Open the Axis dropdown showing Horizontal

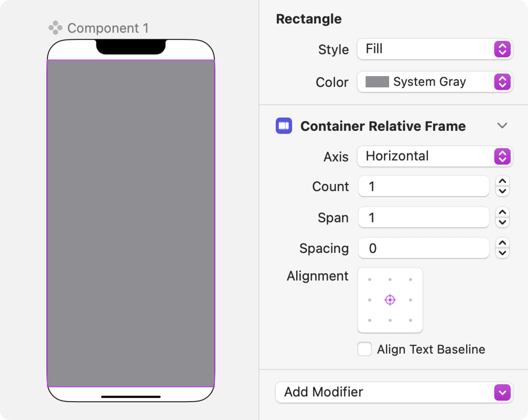pyautogui.click(x=435, y=156)
